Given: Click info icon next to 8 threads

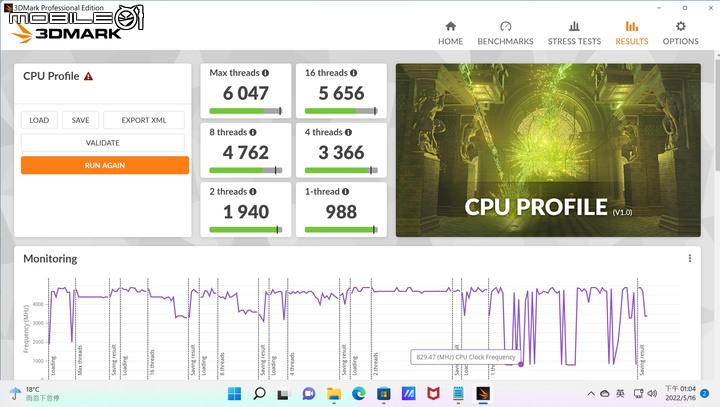Looking at the screenshot, I should click(253, 132).
